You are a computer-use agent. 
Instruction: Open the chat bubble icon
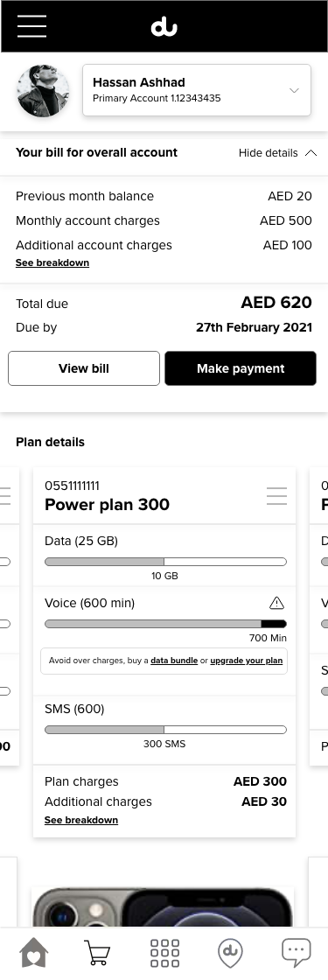pyautogui.click(x=297, y=953)
